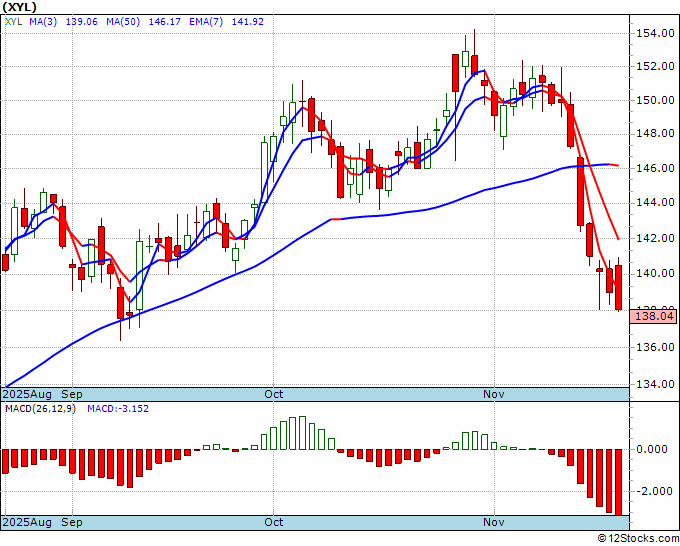Click the (XYL) ticker title
This screenshot has height=546, width=680.
[20, 7]
